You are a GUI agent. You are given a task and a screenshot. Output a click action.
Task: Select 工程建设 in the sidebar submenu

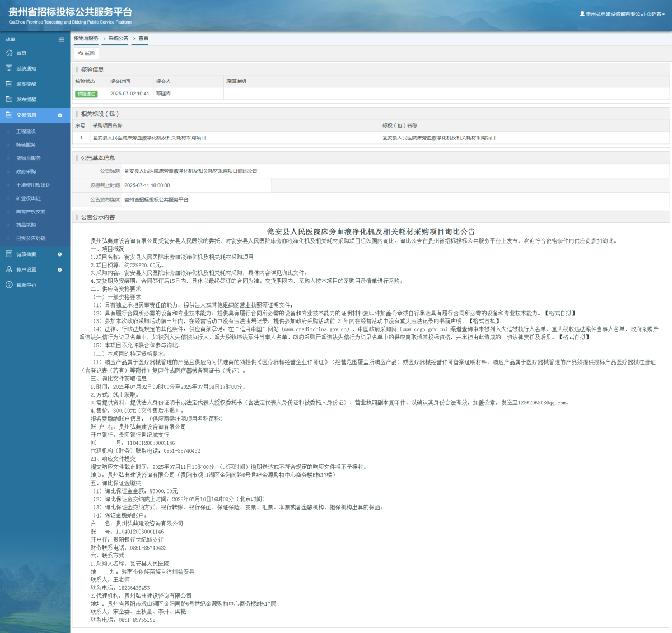tap(26, 132)
